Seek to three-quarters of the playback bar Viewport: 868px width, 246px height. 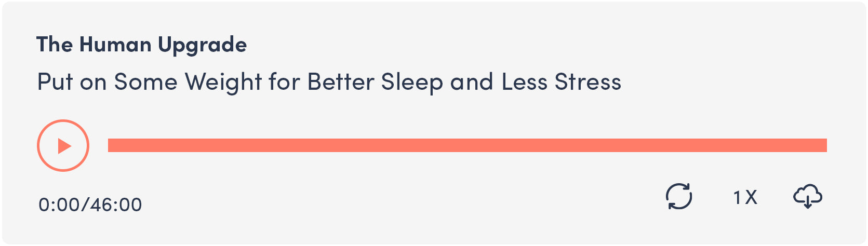coord(647,145)
